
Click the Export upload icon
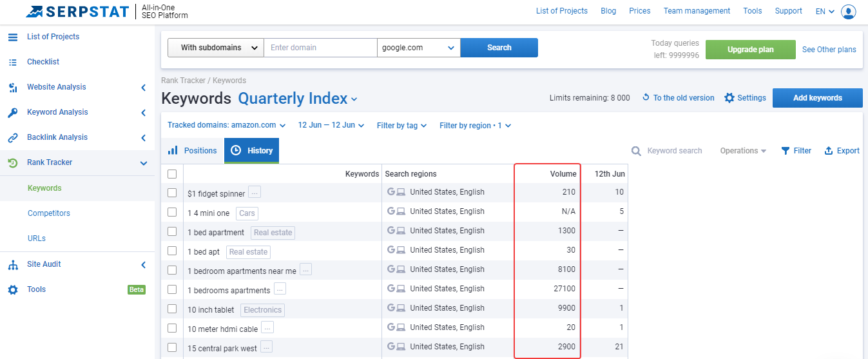click(x=829, y=151)
